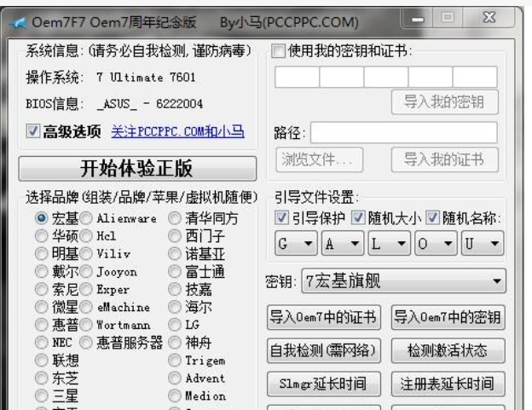The height and width of the screenshot is (410, 532).
Task: Select the 惠普服务器 radio button
Action: (86, 343)
